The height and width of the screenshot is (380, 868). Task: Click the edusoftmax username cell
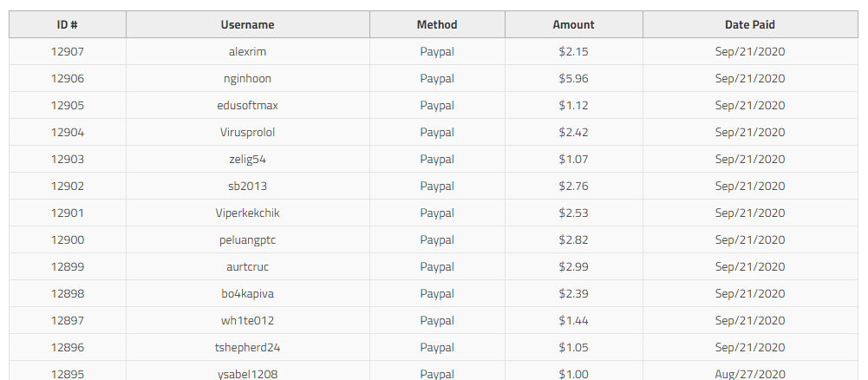pyautogui.click(x=247, y=105)
